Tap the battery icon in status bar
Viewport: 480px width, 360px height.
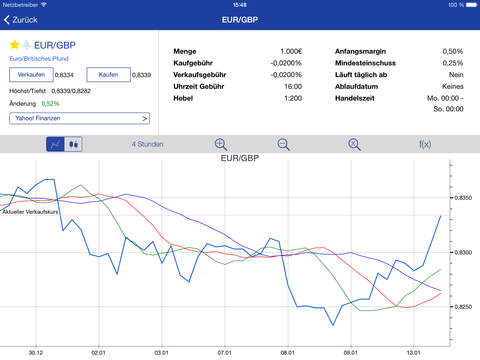[471, 5]
